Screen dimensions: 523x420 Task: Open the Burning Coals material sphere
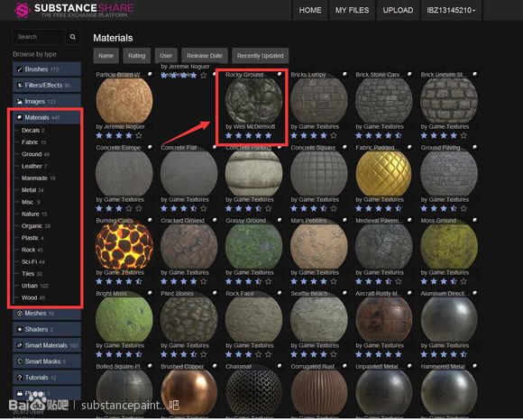pos(124,246)
